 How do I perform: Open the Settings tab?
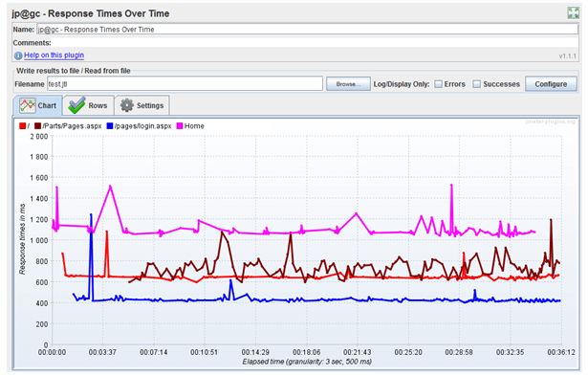pos(142,105)
